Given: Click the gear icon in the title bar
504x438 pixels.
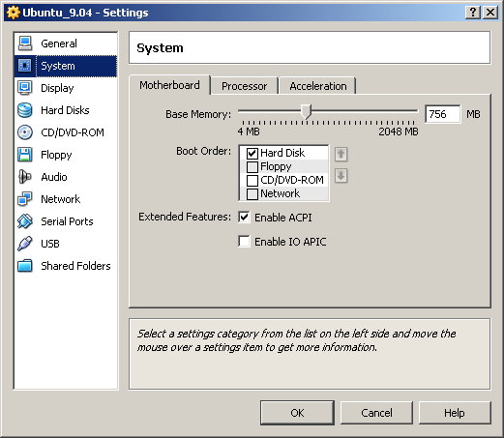Looking at the screenshot, I should click(13, 13).
